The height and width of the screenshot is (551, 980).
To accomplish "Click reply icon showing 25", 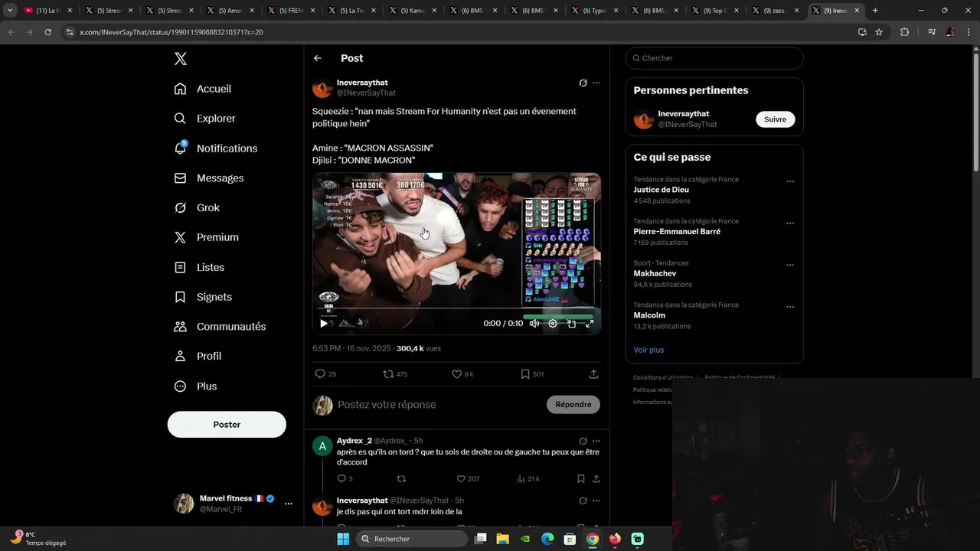I will coord(320,374).
